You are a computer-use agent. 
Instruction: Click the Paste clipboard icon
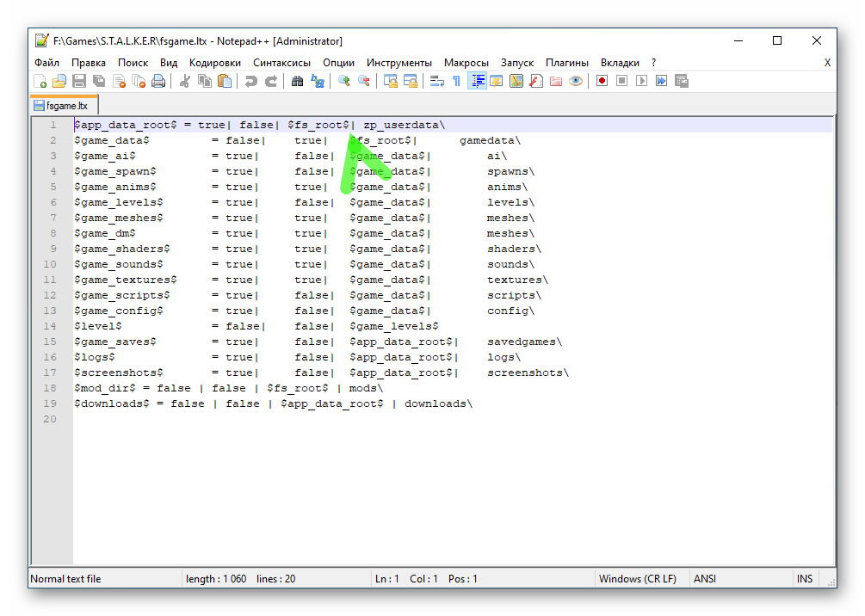click(225, 81)
